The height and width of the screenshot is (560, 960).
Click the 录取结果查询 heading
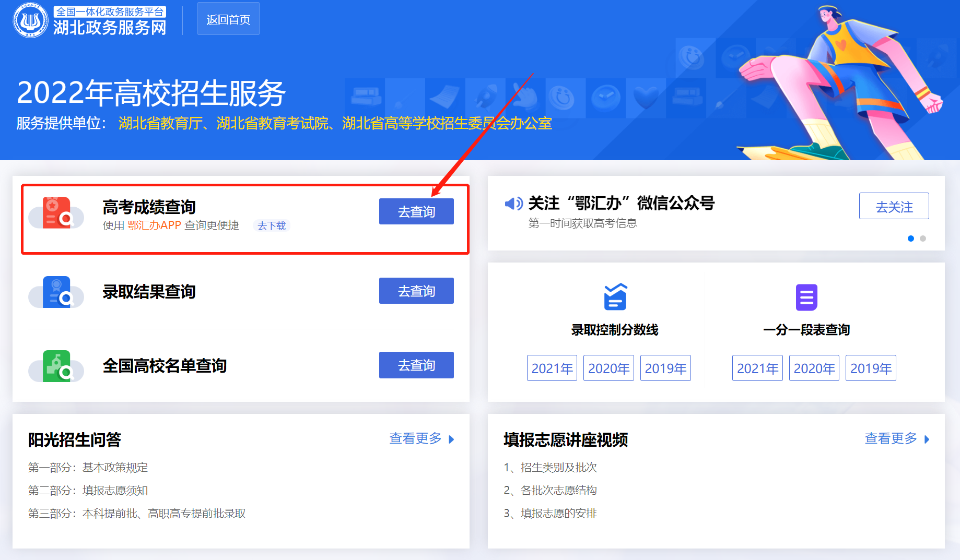tap(149, 292)
